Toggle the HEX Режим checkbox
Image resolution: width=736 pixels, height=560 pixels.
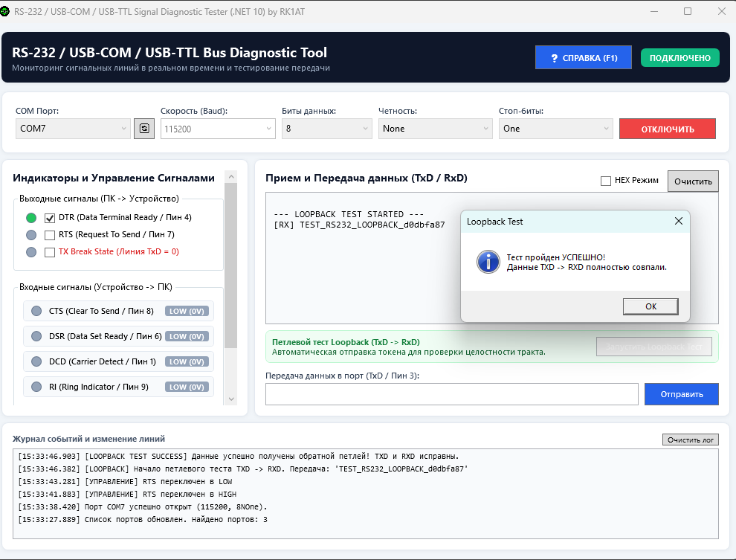[x=606, y=181]
